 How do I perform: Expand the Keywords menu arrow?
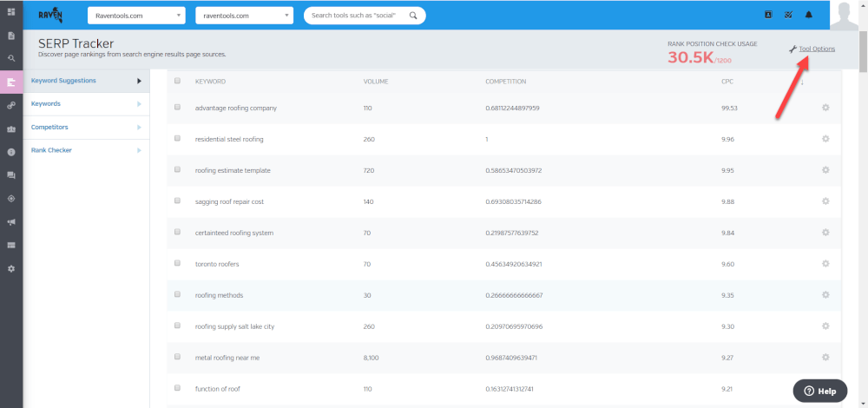click(x=140, y=104)
